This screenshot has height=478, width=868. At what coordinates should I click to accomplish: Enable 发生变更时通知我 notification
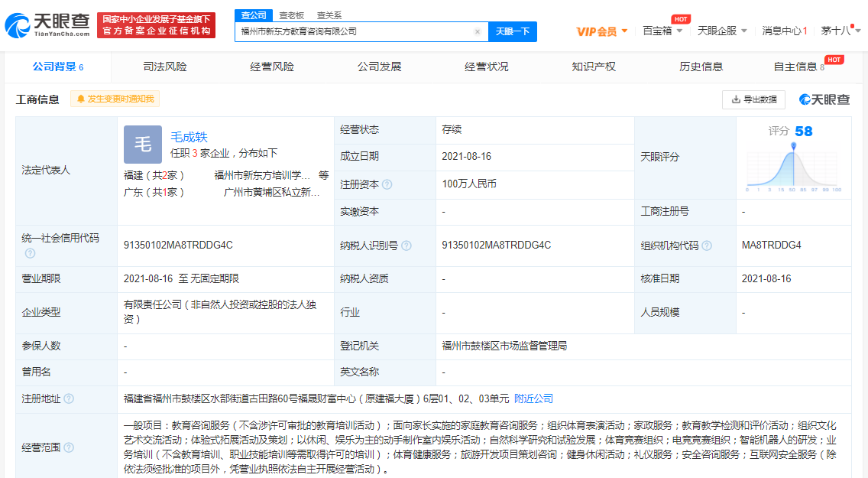115,99
